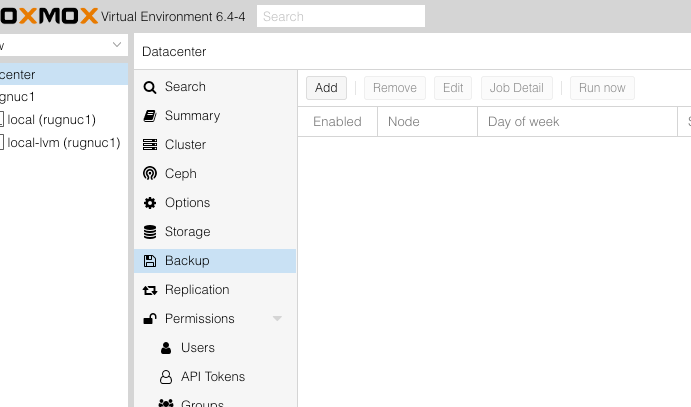Click the Options gear icon

click(150, 203)
